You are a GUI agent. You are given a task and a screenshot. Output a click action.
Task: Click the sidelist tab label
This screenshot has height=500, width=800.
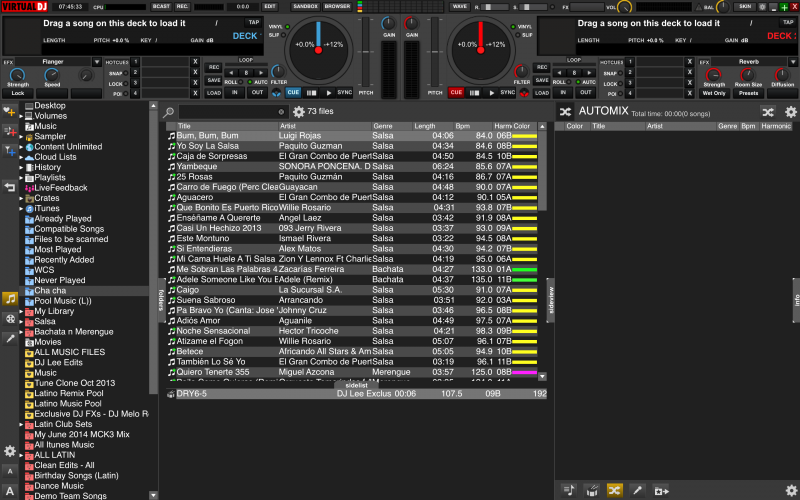tap(356, 385)
